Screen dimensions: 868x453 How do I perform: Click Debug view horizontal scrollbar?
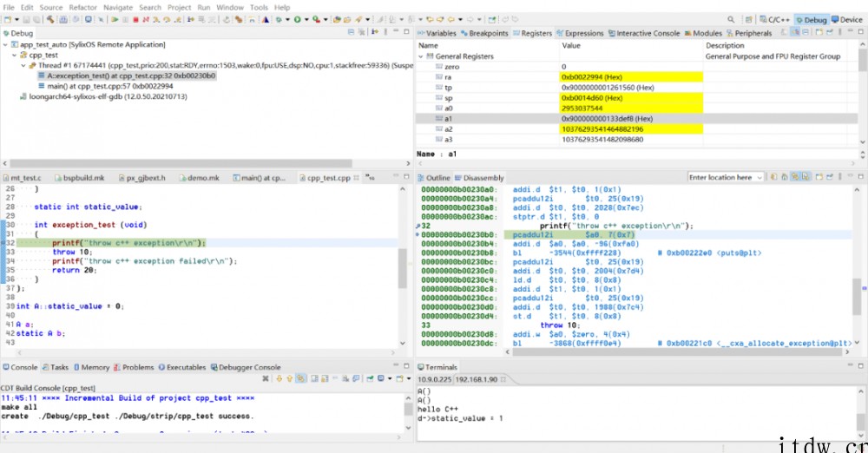click(x=181, y=163)
